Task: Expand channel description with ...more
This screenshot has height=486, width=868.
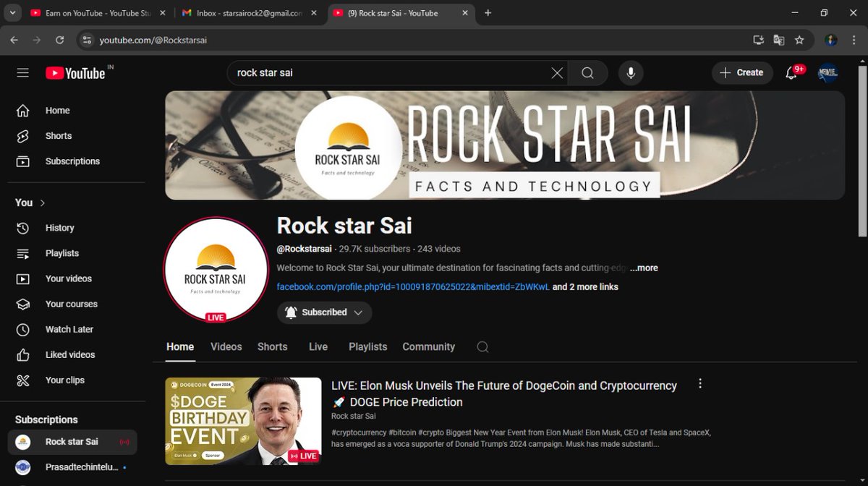Action: pos(644,268)
